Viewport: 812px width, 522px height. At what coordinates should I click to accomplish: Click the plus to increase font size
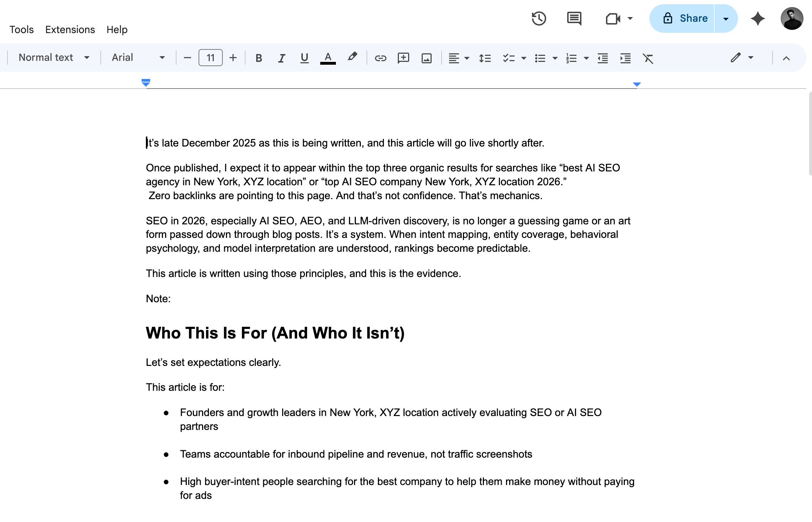[x=233, y=58]
